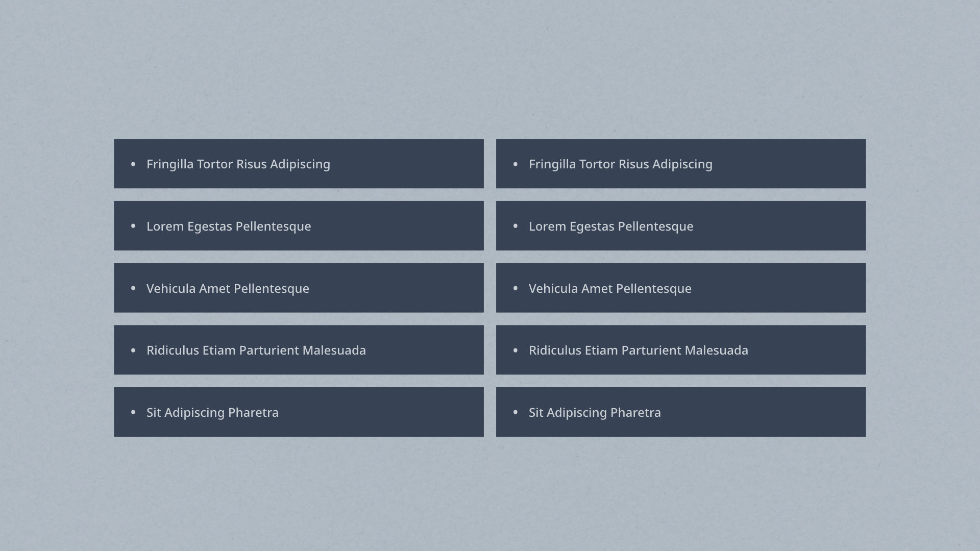Click bullet beside right Vehicula Amet text
980x551 pixels.
click(516, 288)
